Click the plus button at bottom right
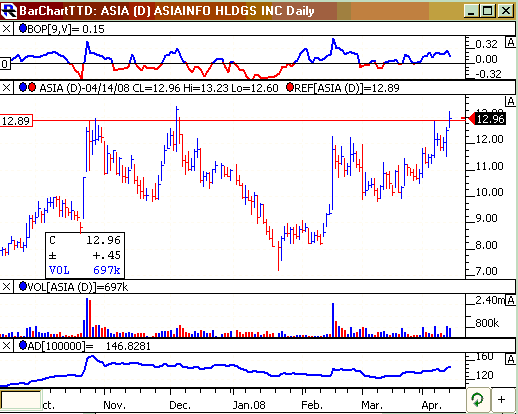Viewport: 518px width, 414px height. pyautogui.click(x=501, y=399)
